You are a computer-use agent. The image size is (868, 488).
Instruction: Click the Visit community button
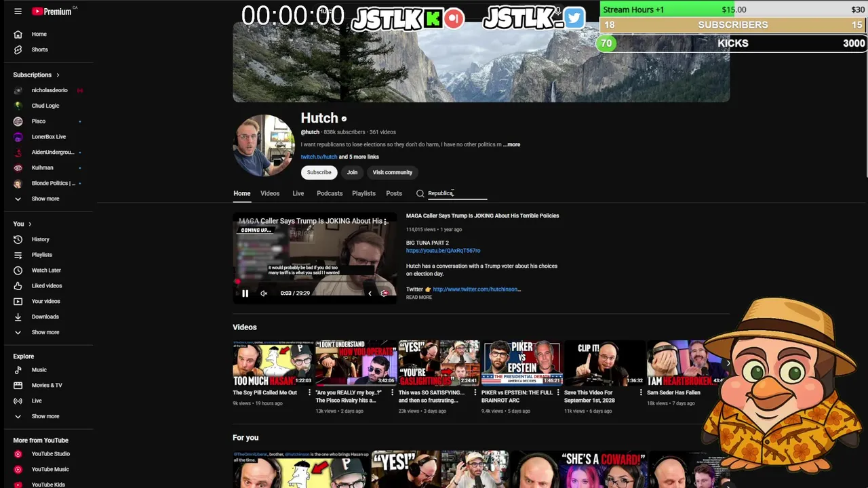point(392,172)
